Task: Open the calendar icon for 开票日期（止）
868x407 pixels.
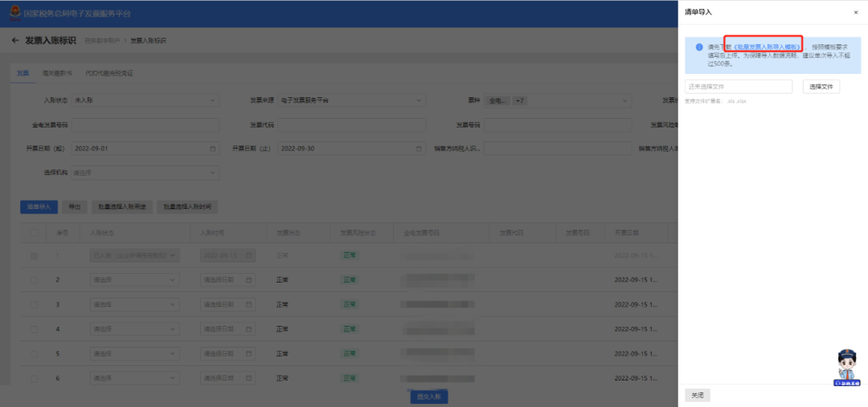Action: point(420,149)
